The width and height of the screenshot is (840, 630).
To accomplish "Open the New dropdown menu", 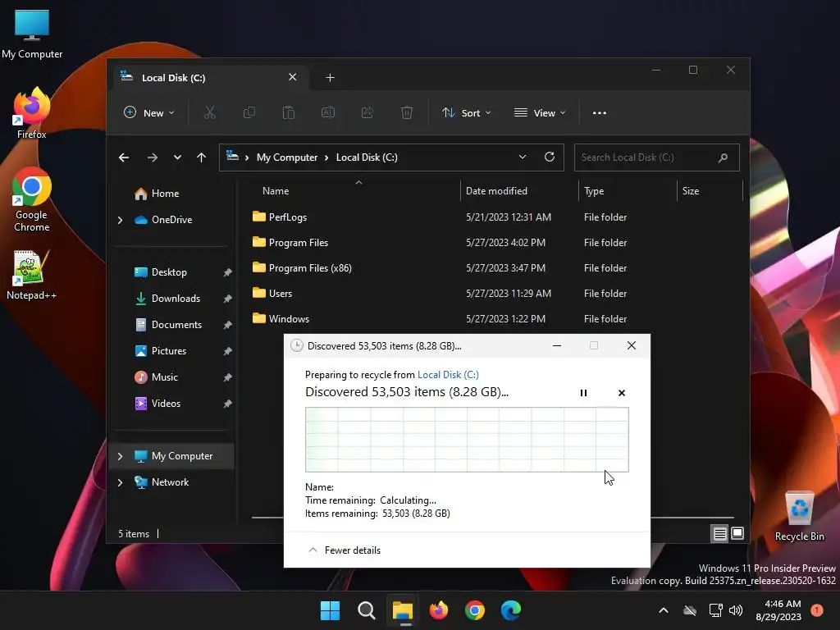I will 149,112.
